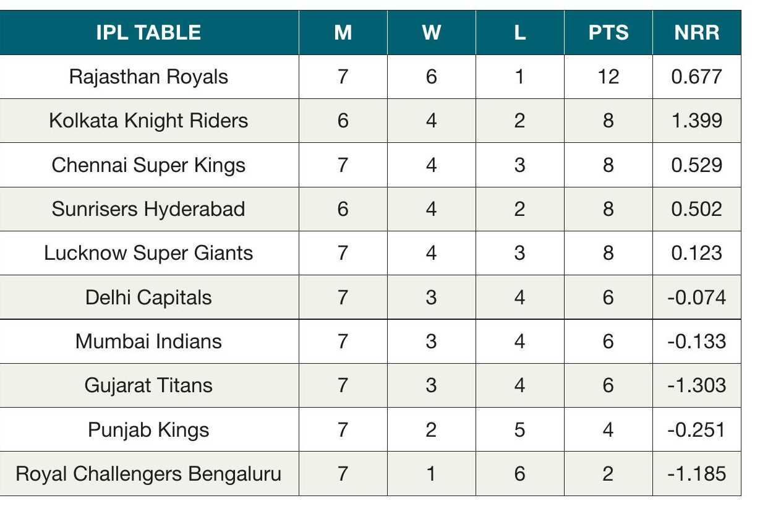Select the Chennai Super Kings row label
This screenshot has width=760, height=532.
(148, 165)
